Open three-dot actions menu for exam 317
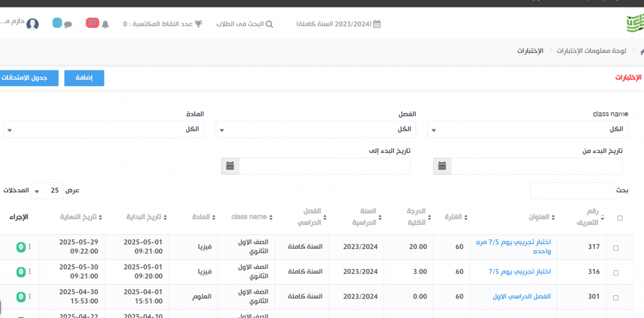644x318 pixels. tap(30, 247)
